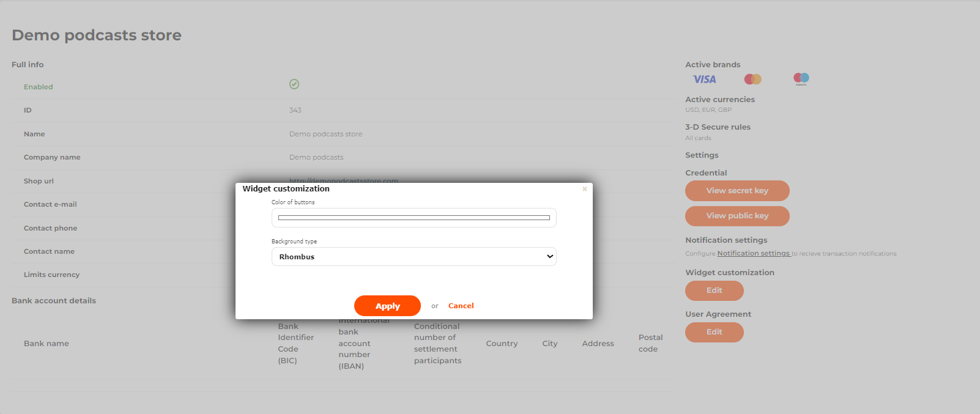Edit the Widget customization settings
Image resolution: width=980 pixels, height=414 pixels.
(715, 290)
